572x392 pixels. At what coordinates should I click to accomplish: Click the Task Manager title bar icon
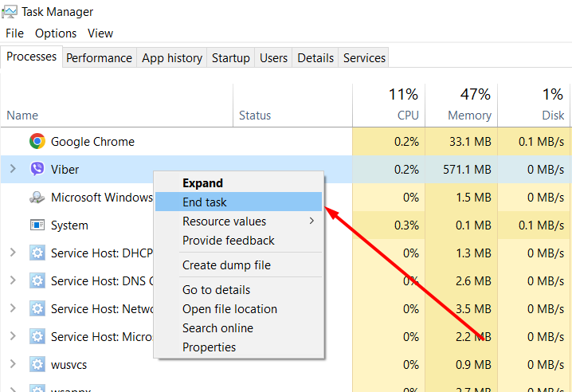click(x=10, y=12)
